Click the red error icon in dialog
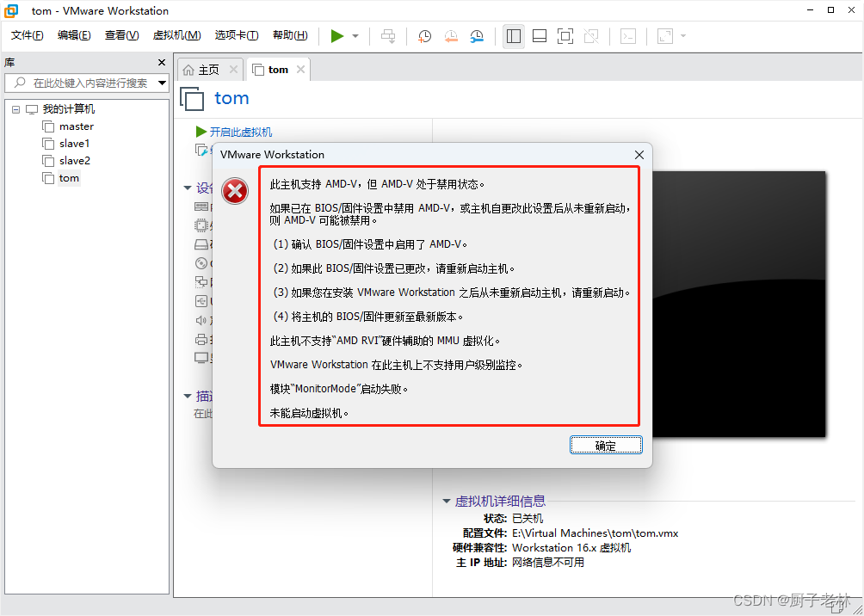This screenshot has width=864, height=616. pyautogui.click(x=234, y=191)
